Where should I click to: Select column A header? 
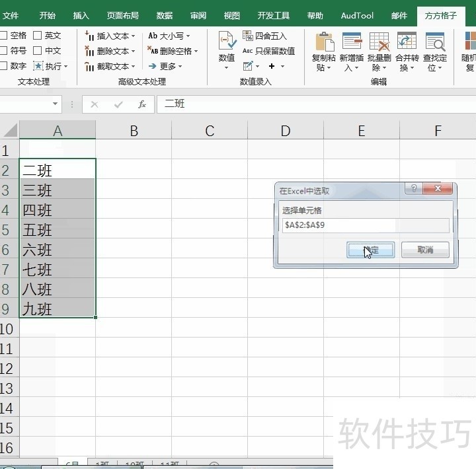pos(58,131)
